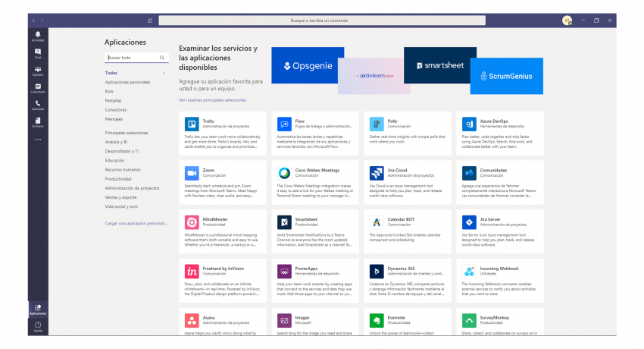
Task: Open the Comunidades app icon
Action: 469,173
